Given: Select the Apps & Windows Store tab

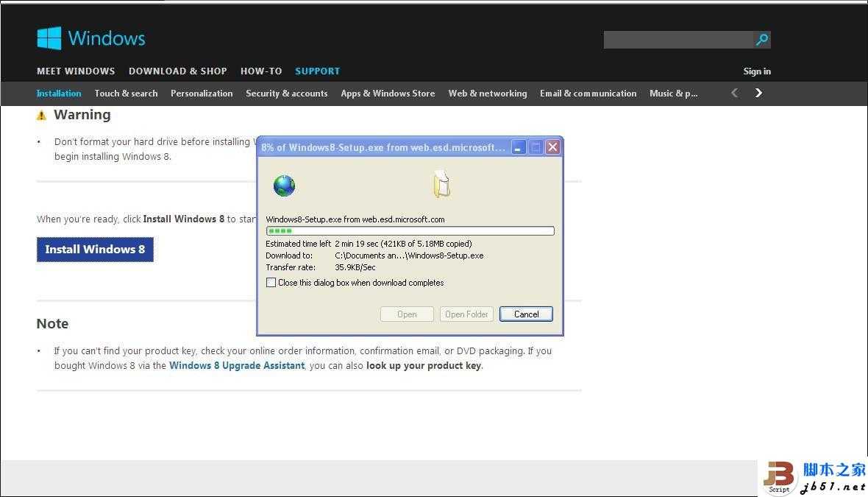Looking at the screenshot, I should point(388,93).
